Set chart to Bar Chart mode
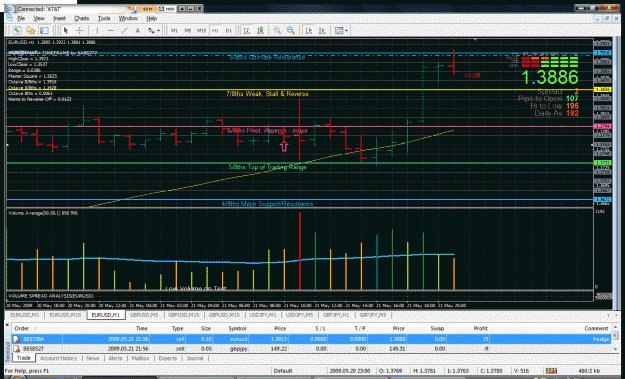 click(x=247, y=30)
